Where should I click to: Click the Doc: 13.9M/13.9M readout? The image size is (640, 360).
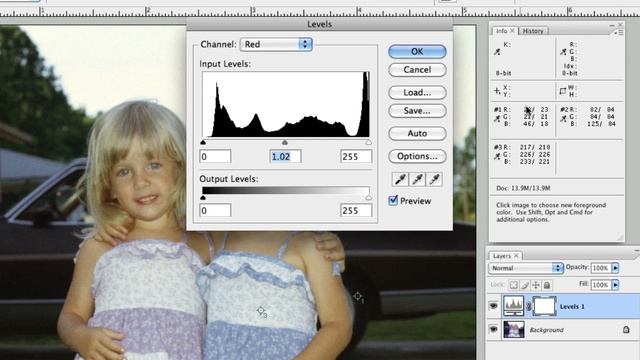coord(523,188)
